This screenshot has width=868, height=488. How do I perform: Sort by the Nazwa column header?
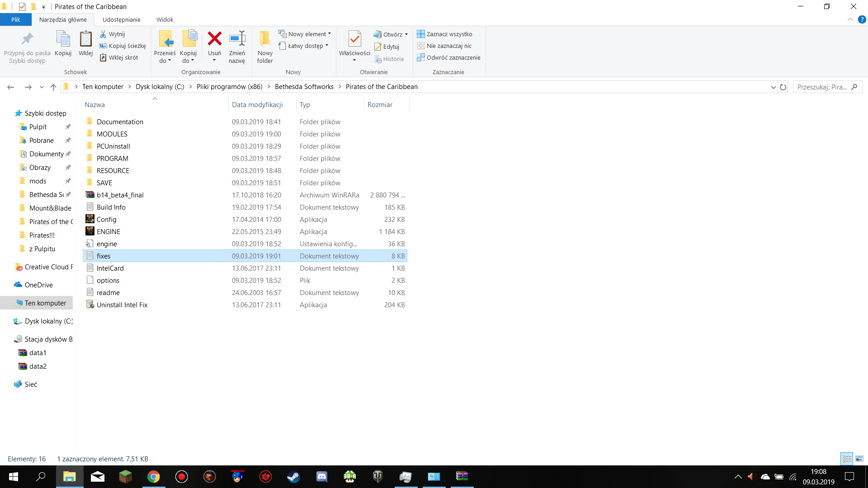pyautogui.click(x=155, y=104)
